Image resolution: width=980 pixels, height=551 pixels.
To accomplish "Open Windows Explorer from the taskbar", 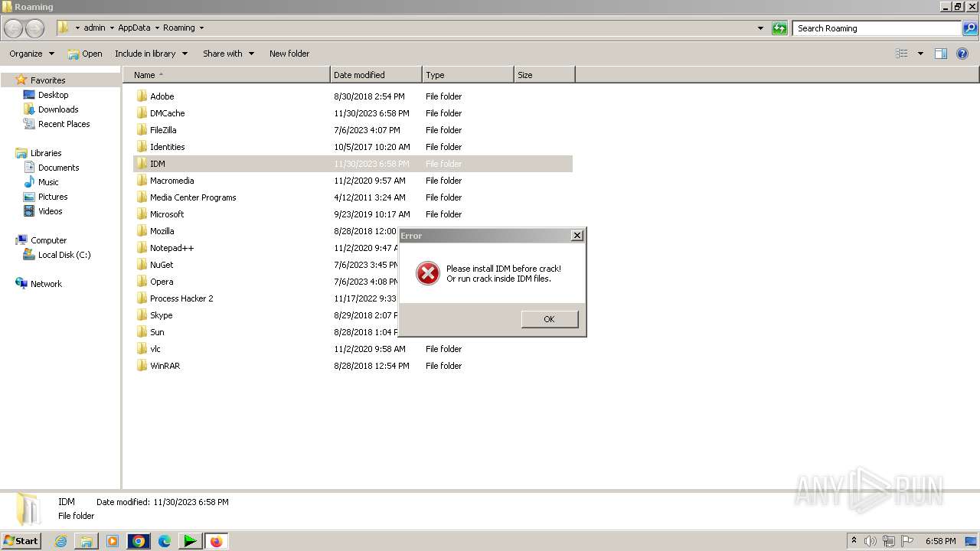I will tap(87, 541).
